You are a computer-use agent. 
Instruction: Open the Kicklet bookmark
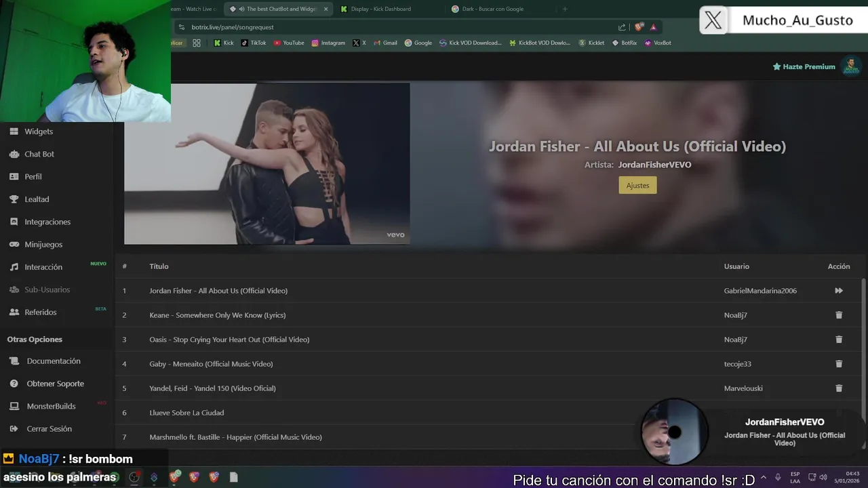point(591,43)
